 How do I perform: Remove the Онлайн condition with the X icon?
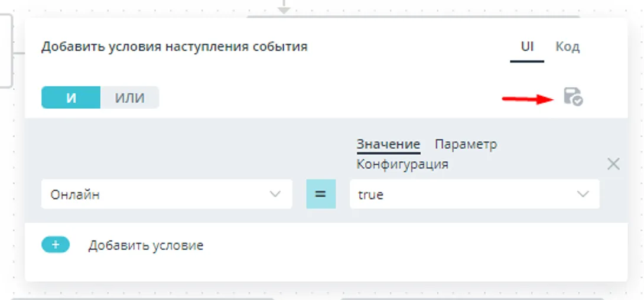click(613, 164)
